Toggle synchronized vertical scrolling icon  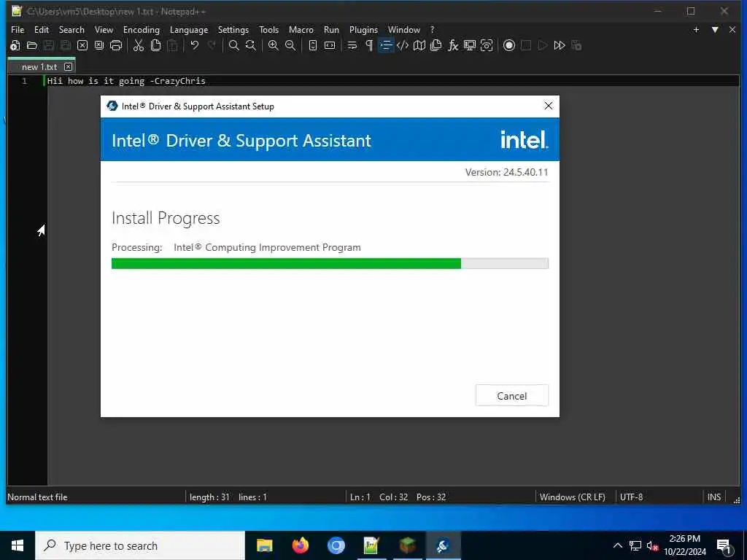point(312,46)
